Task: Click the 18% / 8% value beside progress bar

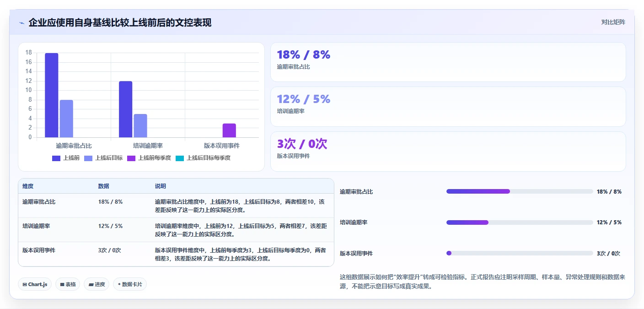Action: click(609, 191)
